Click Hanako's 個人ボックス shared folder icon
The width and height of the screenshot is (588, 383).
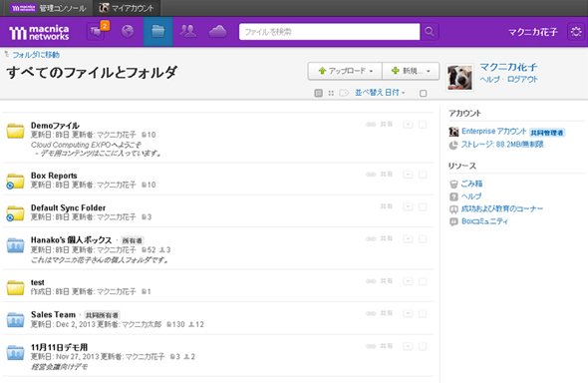15,245
